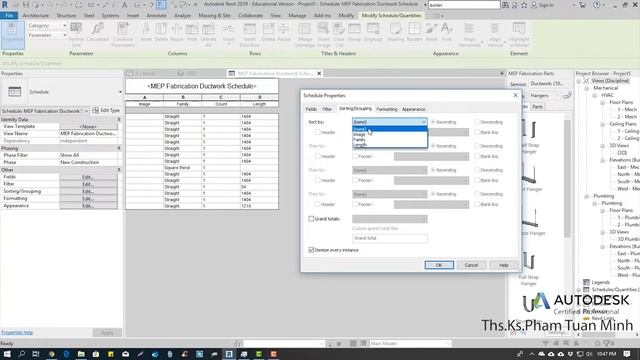Open File Explorer from the taskbar
640x360 pixels.
click(81, 354)
